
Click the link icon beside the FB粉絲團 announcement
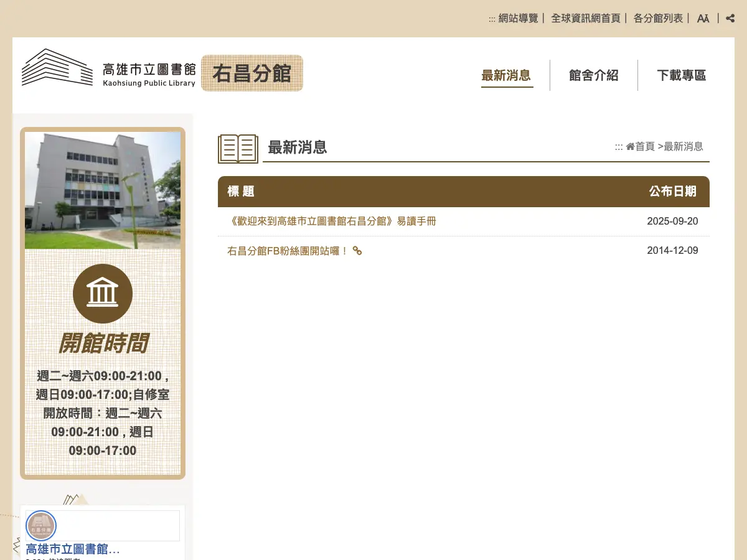pos(357,251)
